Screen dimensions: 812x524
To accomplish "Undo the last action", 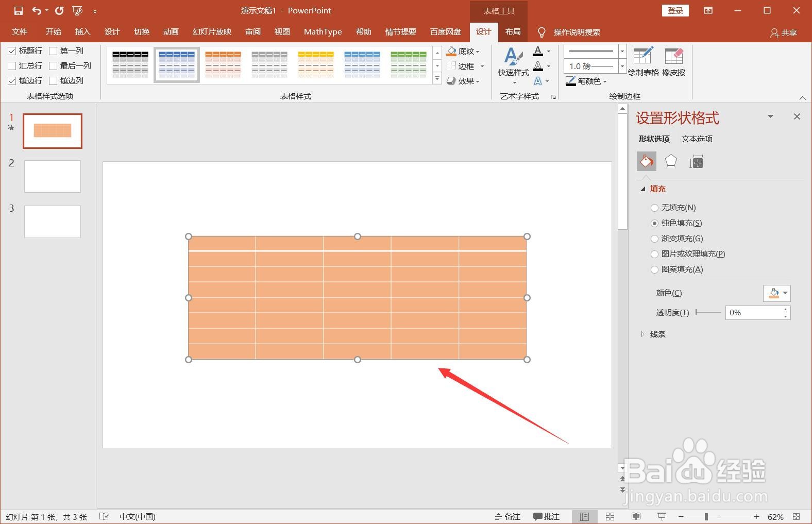I will 37,11.
